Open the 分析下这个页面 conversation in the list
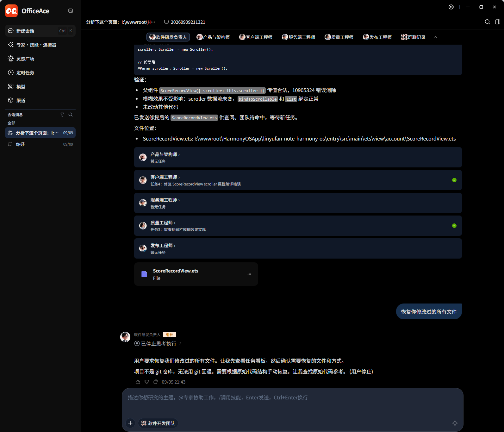Viewport: 504px width, 432px height. point(40,133)
